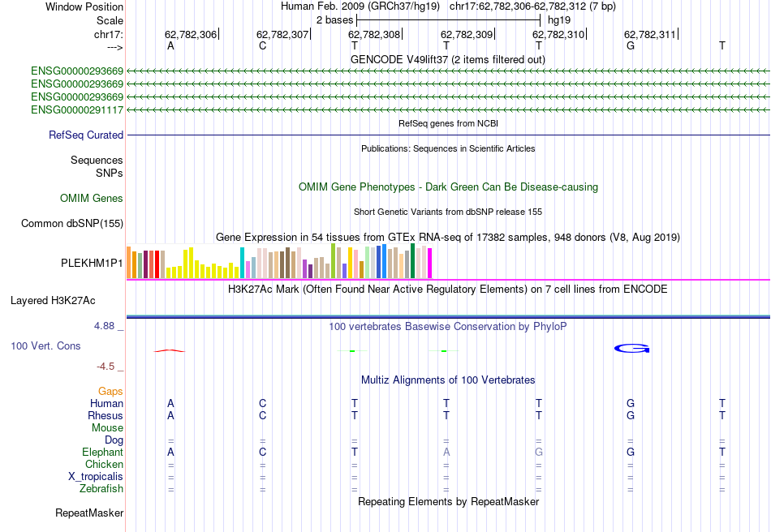771x532 pixels.
Task: Click reference base A in the sequence row
Action: pos(170,45)
